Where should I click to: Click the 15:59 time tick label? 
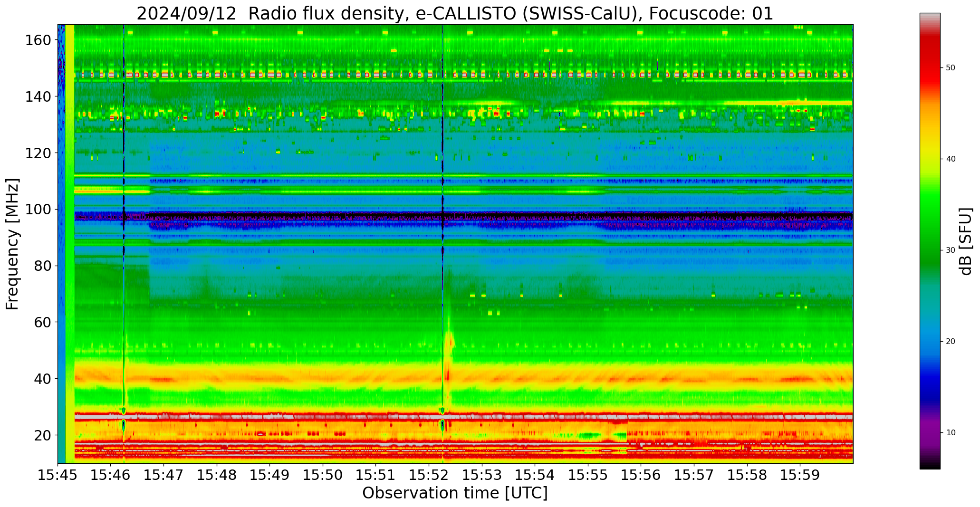click(800, 475)
